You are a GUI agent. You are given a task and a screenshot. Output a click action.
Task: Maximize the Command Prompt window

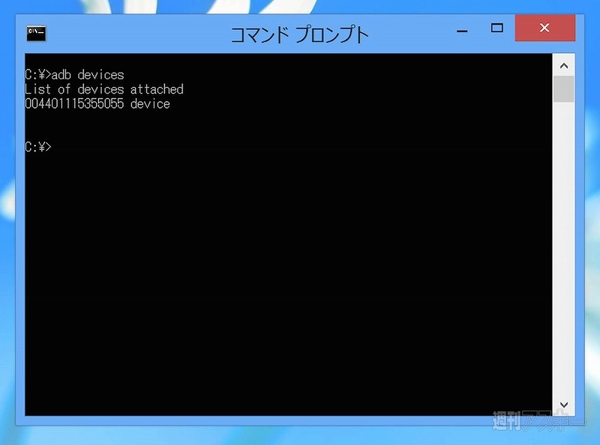click(497, 28)
